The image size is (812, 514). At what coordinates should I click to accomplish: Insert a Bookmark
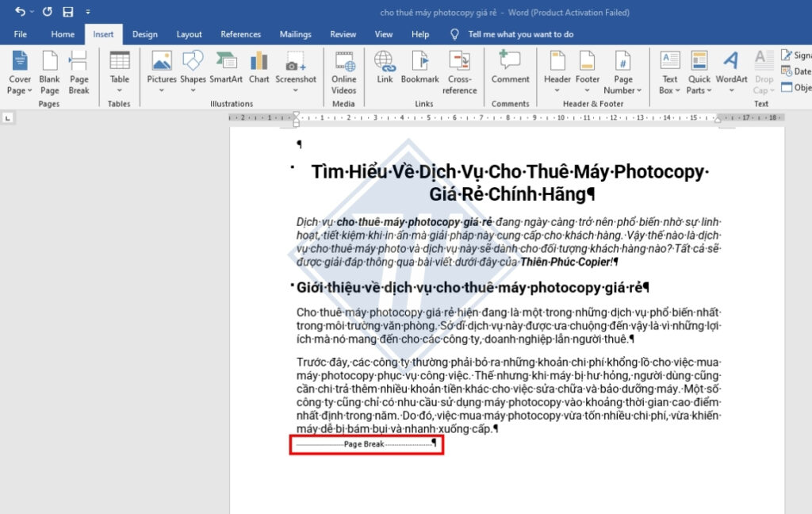point(420,67)
